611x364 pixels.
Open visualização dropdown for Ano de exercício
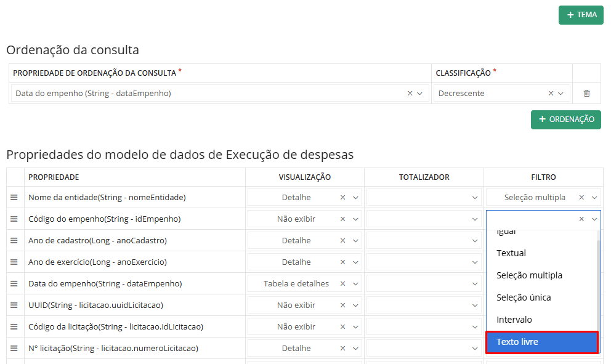click(x=355, y=262)
